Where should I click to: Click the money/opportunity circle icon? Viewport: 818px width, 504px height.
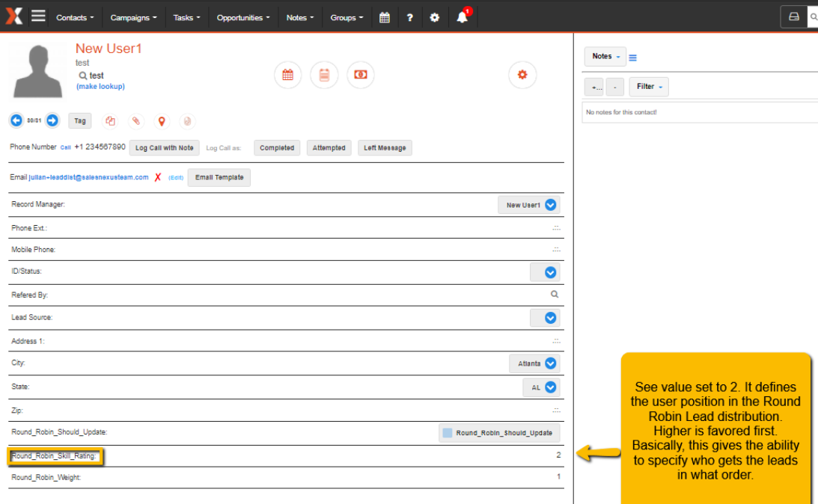[361, 75]
